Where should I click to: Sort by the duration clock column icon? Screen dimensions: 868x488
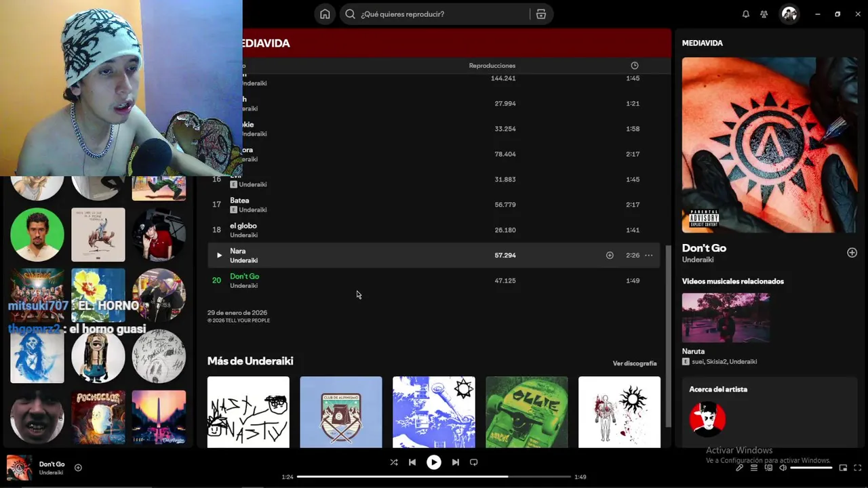pos(635,66)
